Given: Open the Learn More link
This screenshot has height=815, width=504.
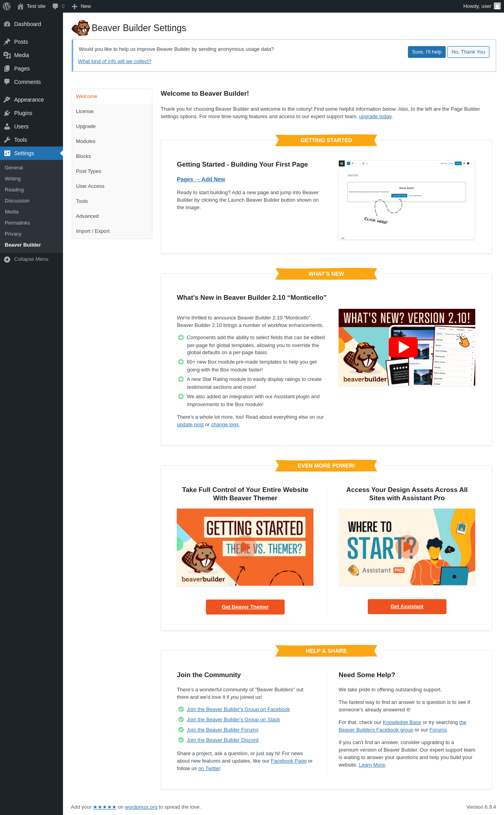Looking at the screenshot, I should pos(372,765).
